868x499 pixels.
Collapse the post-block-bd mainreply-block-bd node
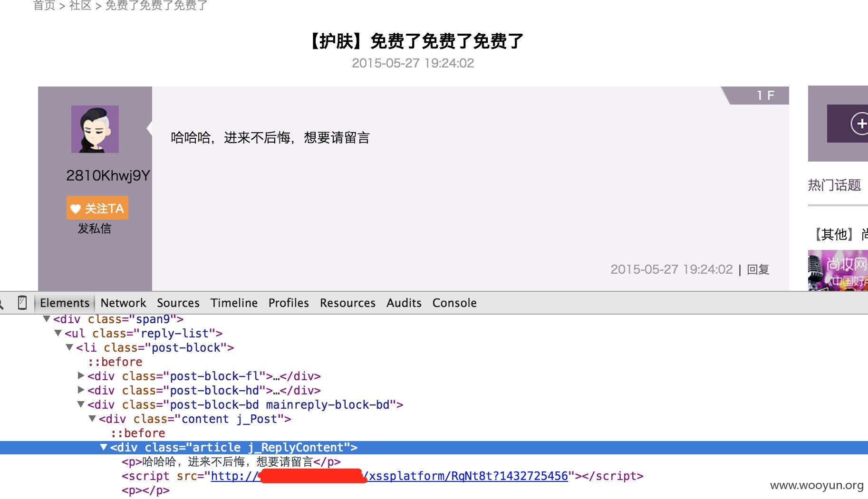81,404
